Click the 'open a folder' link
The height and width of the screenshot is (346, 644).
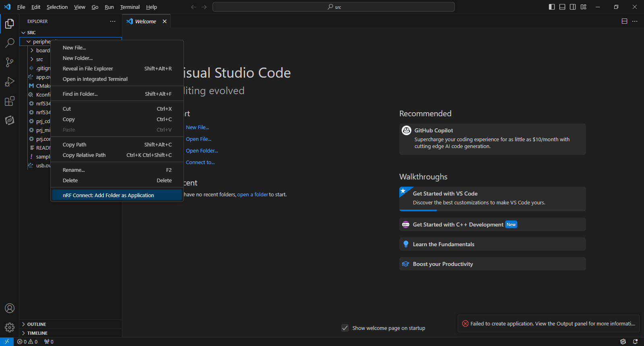[252, 195]
